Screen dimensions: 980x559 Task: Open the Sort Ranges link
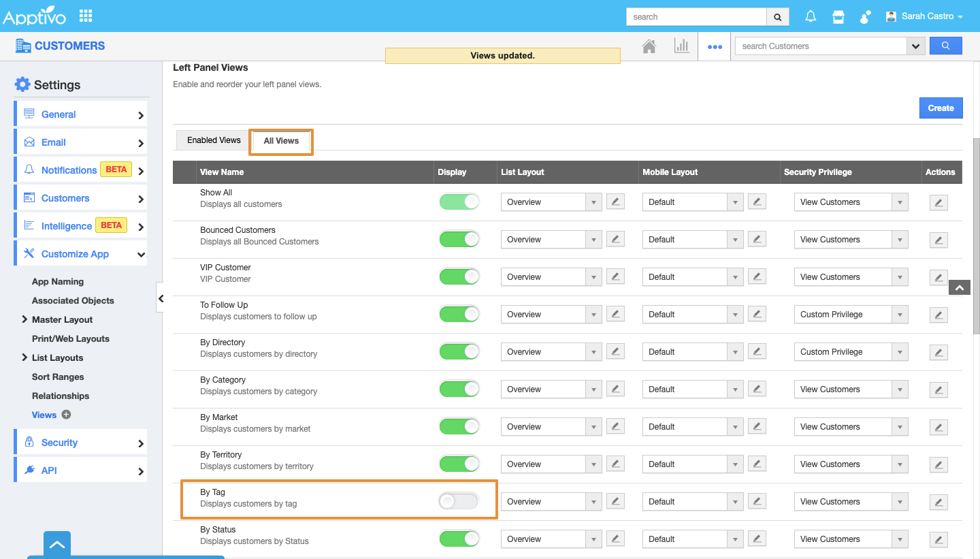pos(58,377)
